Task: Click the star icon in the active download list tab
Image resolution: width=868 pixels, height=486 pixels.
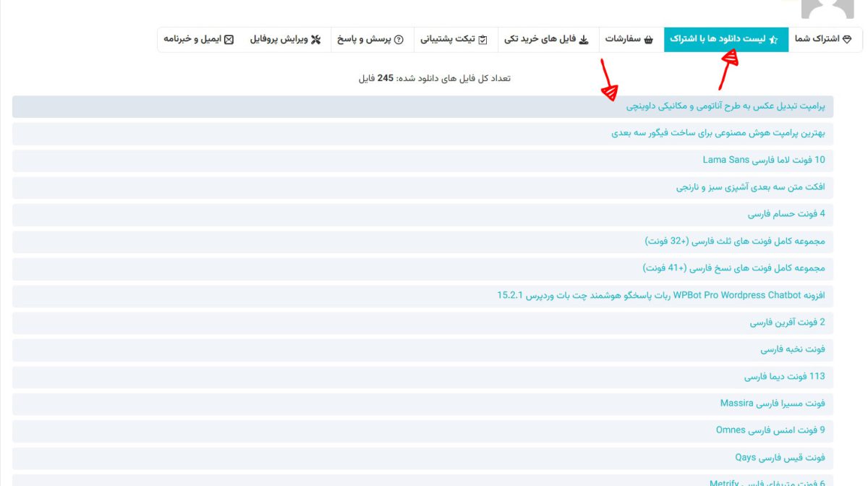Action: coord(773,40)
